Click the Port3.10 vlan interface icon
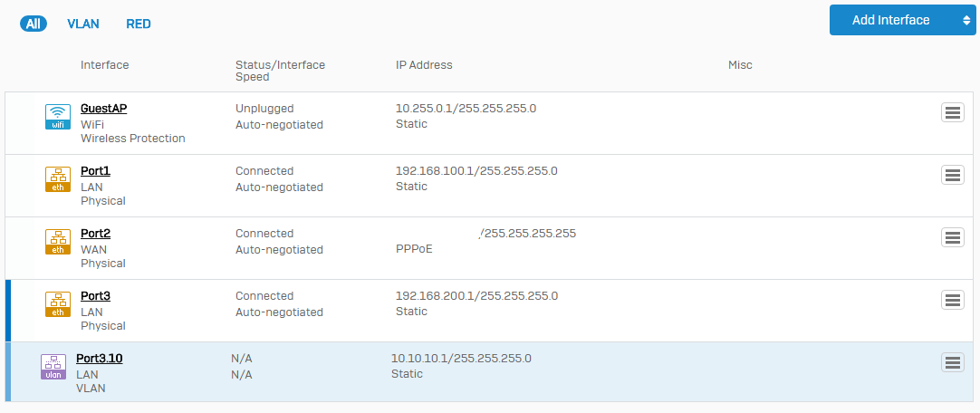980x413 pixels. [x=53, y=367]
